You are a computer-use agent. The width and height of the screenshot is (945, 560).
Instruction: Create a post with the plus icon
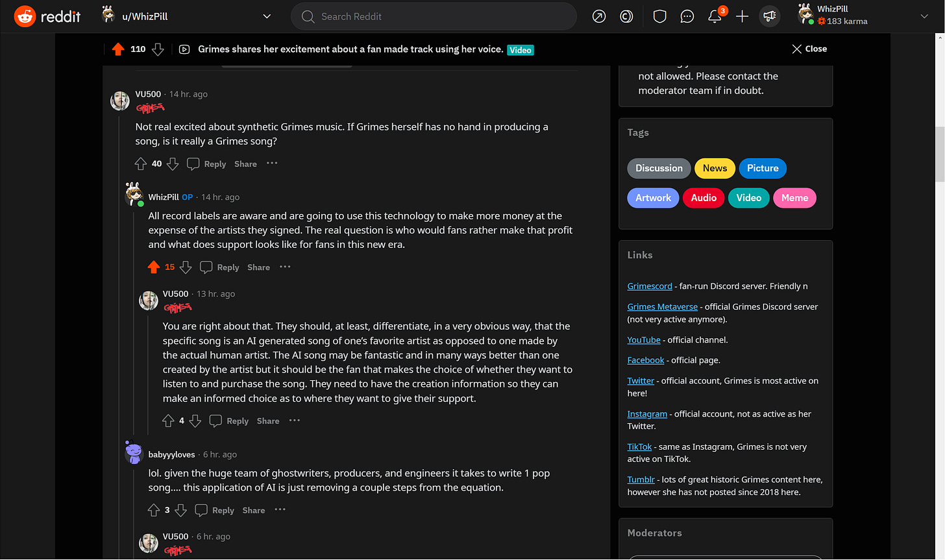click(x=742, y=16)
